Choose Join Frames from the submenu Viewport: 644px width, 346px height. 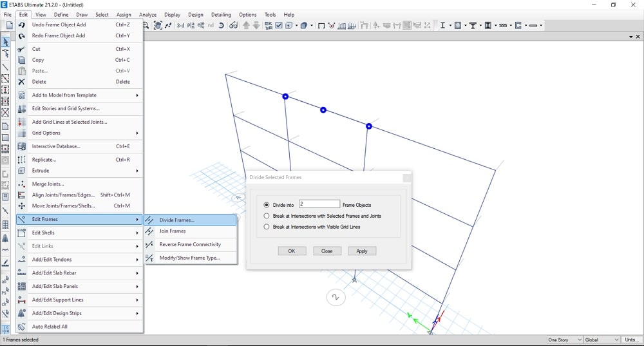pos(173,231)
